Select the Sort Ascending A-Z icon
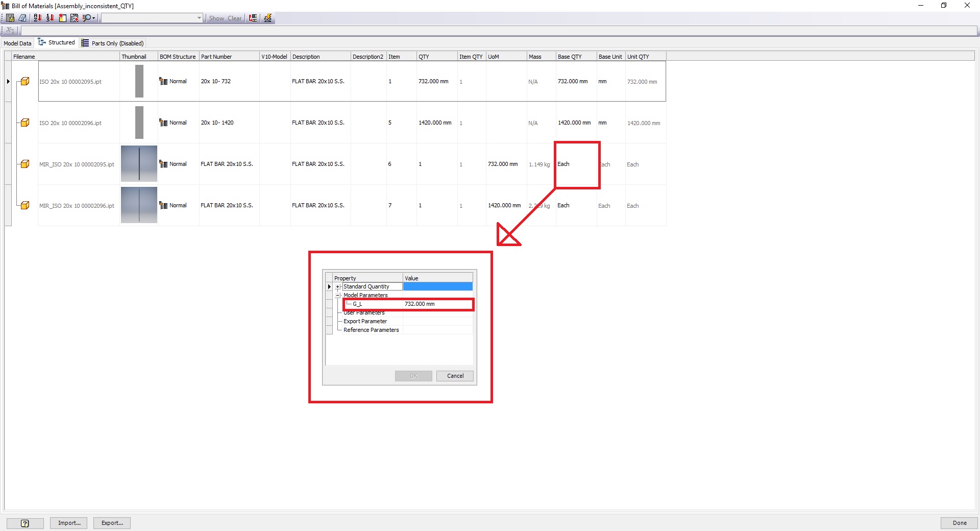The image size is (980, 531). (x=37, y=18)
